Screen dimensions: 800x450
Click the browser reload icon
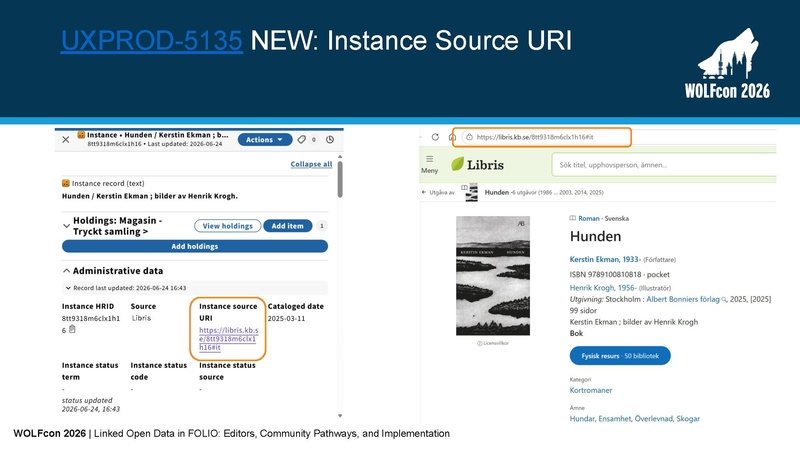[435, 137]
